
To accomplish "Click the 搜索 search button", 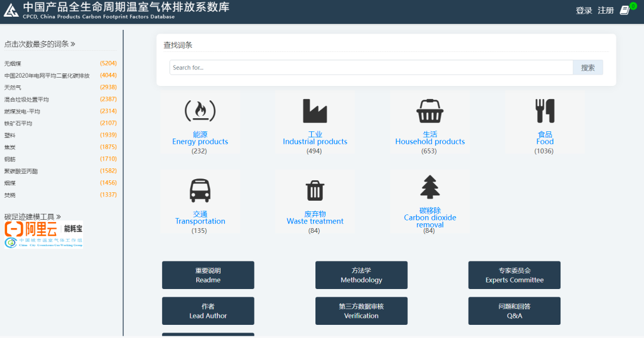I will tap(588, 67).
